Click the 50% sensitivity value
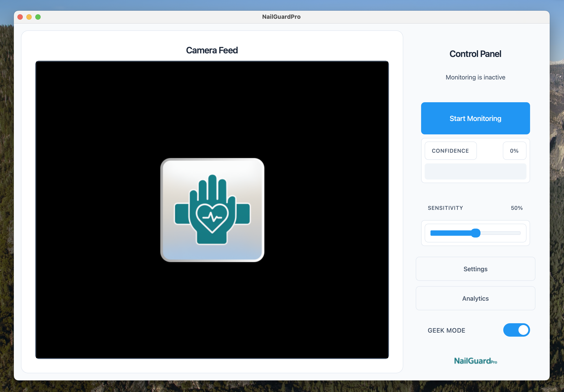Screen dimensions: 564x392 (x=517, y=208)
